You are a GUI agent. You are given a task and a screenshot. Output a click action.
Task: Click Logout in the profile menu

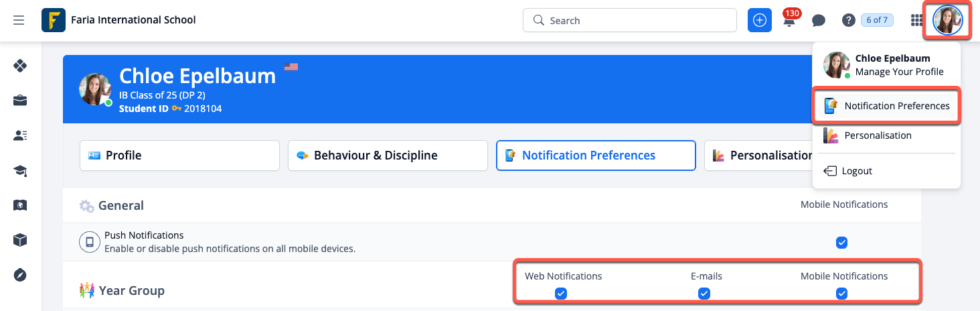tap(857, 171)
